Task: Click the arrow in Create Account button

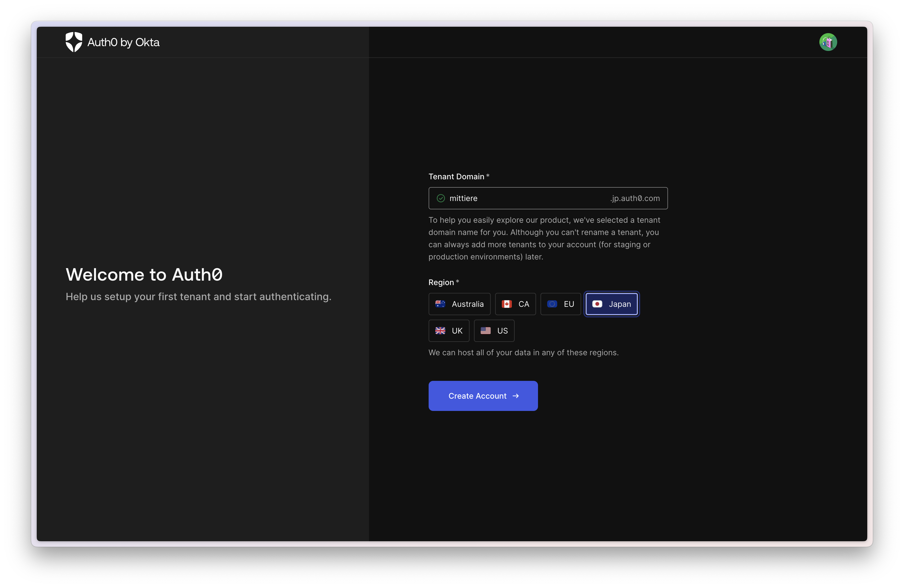Action: (x=515, y=396)
